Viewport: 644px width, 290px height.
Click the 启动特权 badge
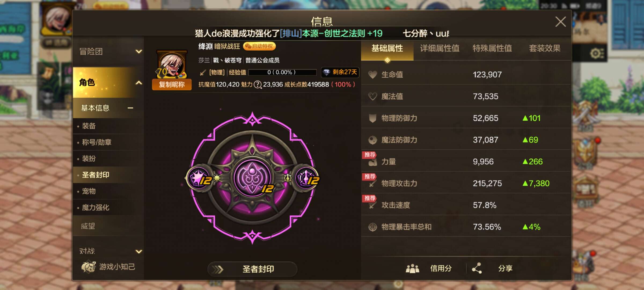pyautogui.click(x=259, y=46)
